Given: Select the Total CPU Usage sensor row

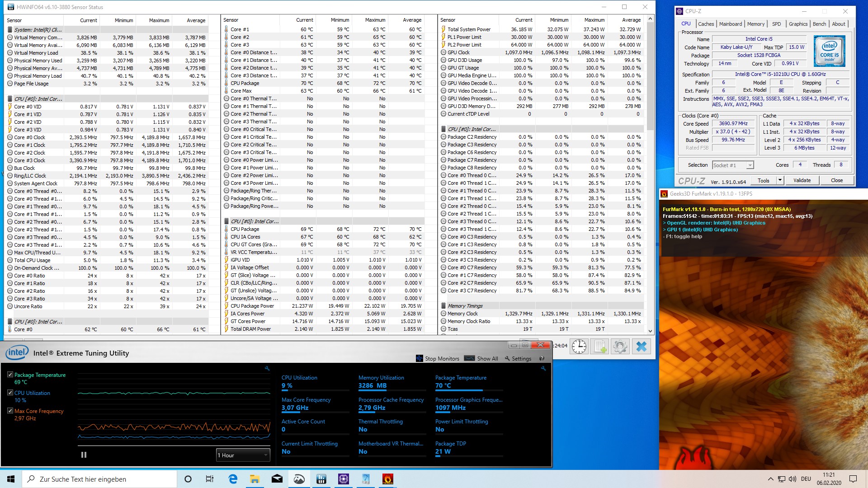Looking at the screenshot, I should [x=107, y=260].
